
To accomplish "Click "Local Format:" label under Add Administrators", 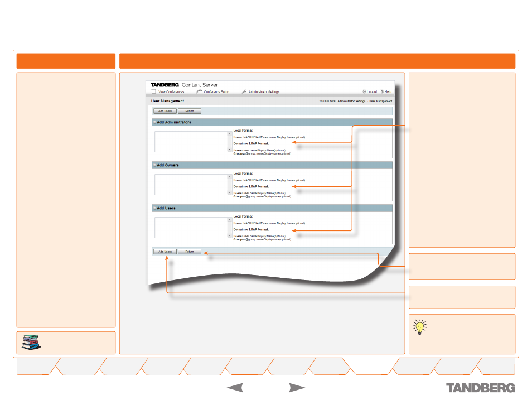I will pos(243,131).
